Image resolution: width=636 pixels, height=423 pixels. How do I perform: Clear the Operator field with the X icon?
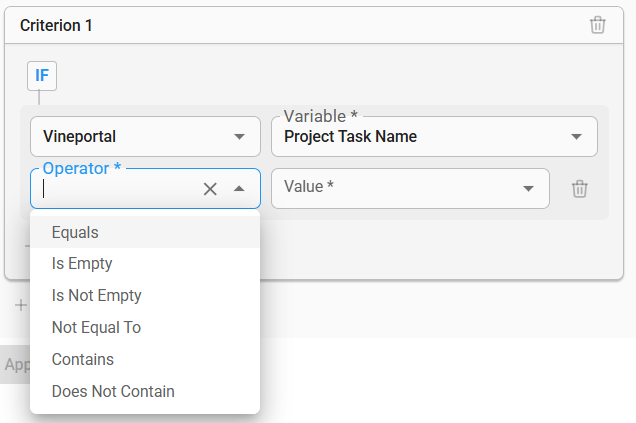click(210, 189)
